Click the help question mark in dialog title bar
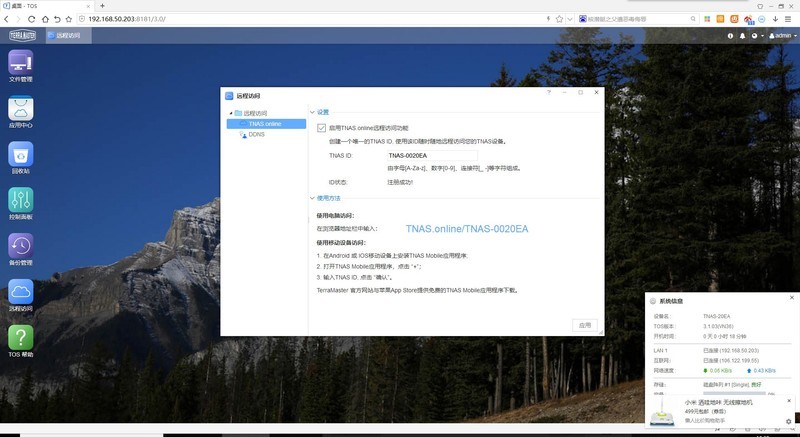Viewport: 800px width, 437px height. click(549, 93)
